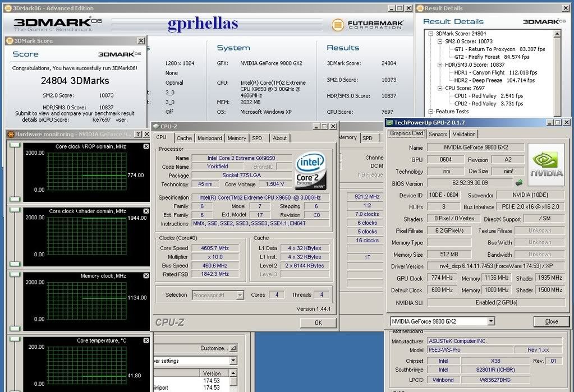574x392 pixels.
Task: Switch to the Sensors tab in GPU-Z
Action: (x=438, y=134)
